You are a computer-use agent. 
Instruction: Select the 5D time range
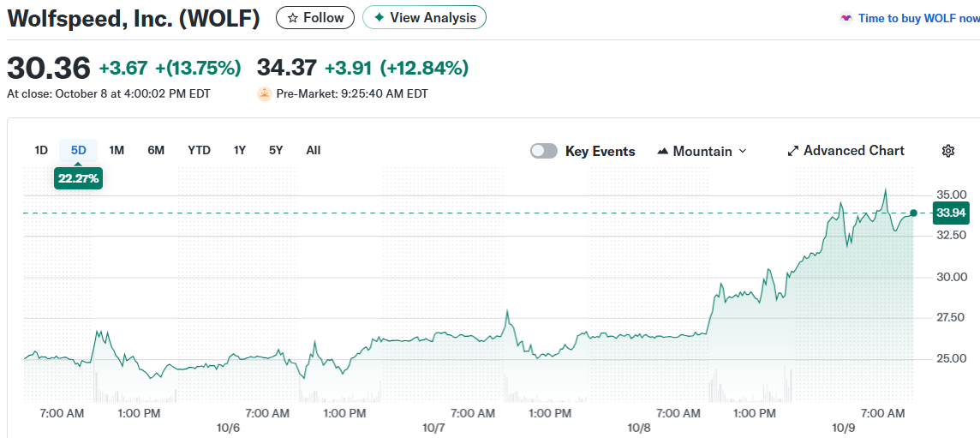click(79, 150)
